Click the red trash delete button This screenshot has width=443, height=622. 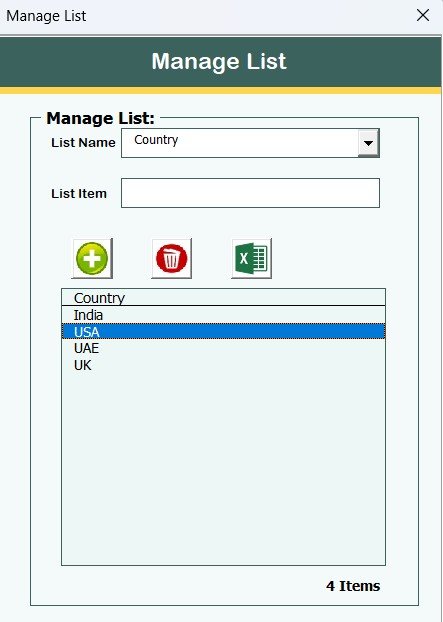(x=171, y=258)
